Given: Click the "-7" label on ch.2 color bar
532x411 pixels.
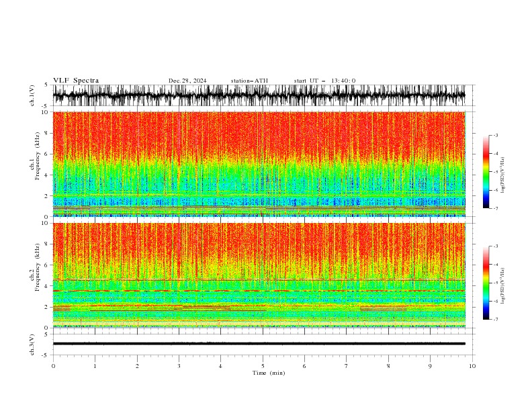Looking at the screenshot, I should 495,319.
